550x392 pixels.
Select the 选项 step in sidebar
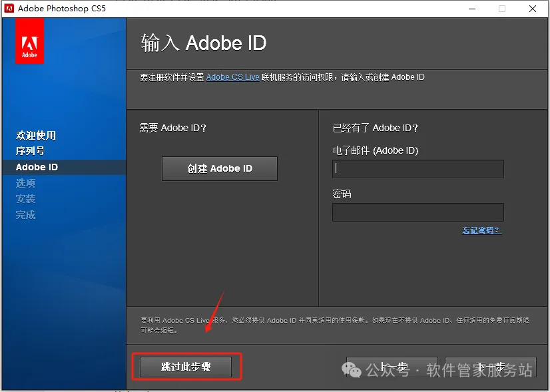[x=25, y=183]
